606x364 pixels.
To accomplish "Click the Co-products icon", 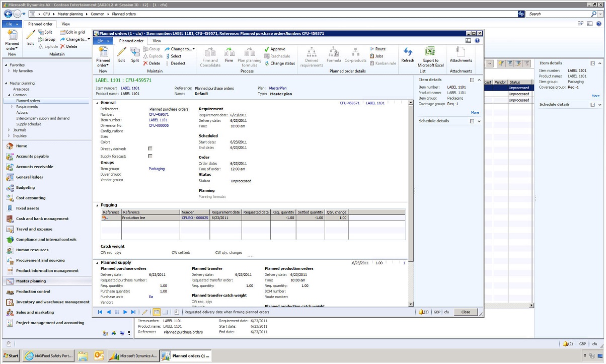I will coord(354,55).
